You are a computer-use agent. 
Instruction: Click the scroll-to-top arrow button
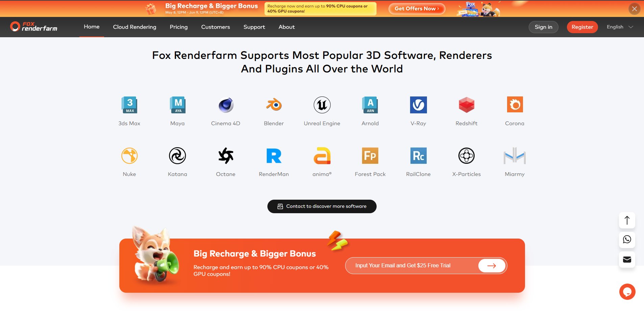627,220
